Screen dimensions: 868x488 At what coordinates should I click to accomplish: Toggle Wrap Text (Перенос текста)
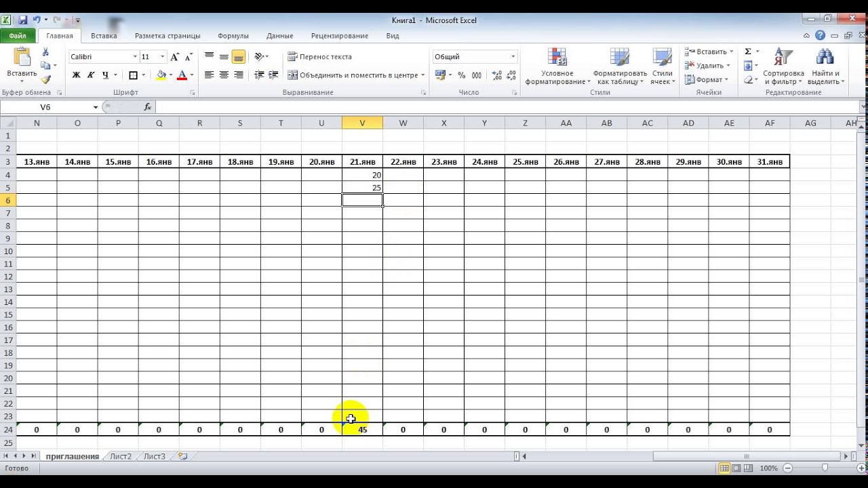click(319, 57)
